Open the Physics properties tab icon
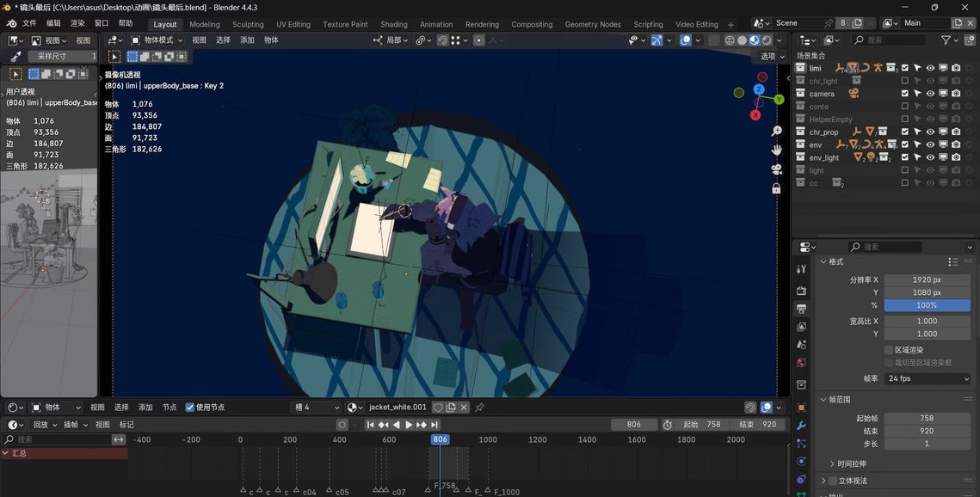980x497 pixels. (x=801, y=462)
